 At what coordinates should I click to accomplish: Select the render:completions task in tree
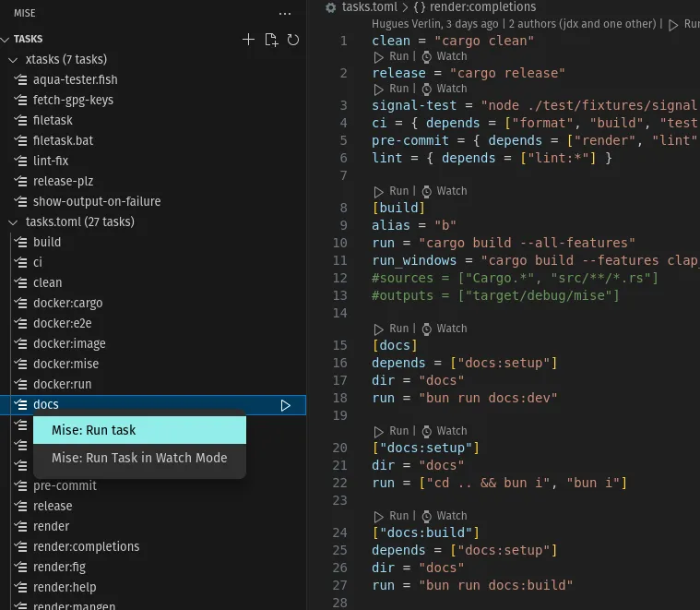(86, 546)
